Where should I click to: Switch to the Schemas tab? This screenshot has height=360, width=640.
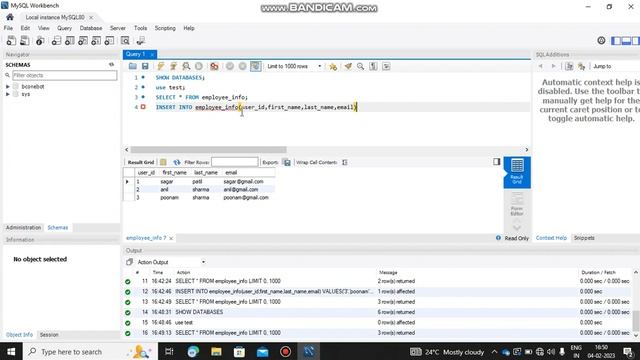coord(58,227)
